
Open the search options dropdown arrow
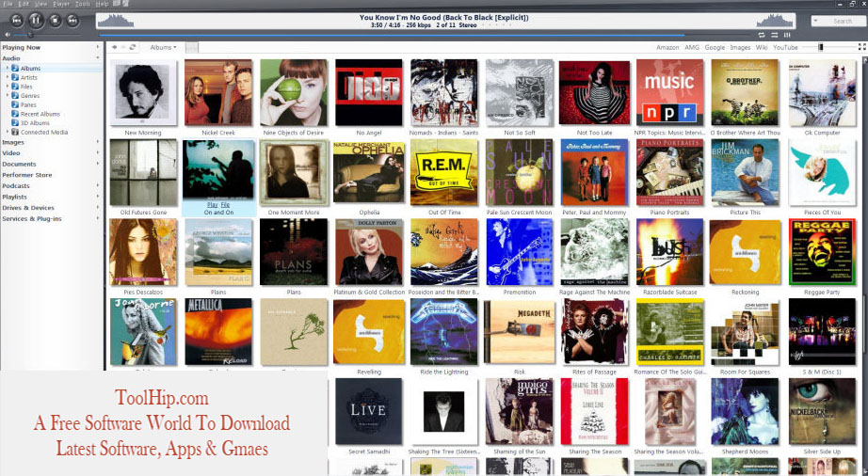(816, 21)
